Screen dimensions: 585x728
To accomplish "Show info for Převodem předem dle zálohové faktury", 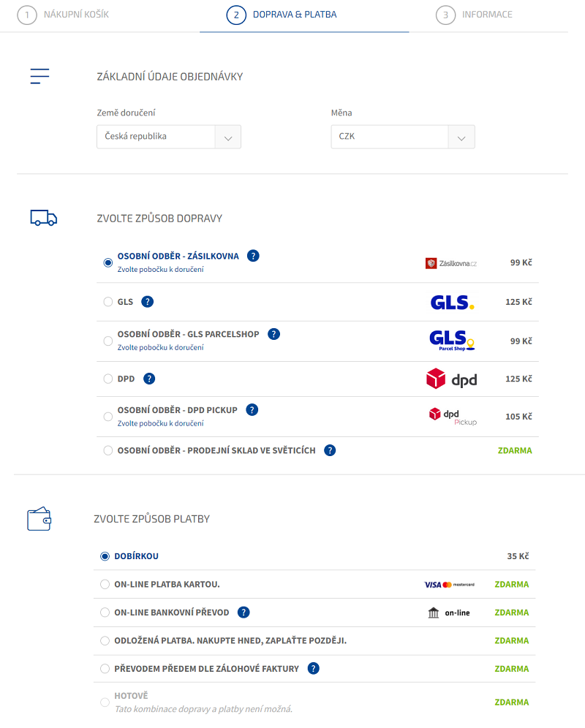I will (x=313, y=668).
